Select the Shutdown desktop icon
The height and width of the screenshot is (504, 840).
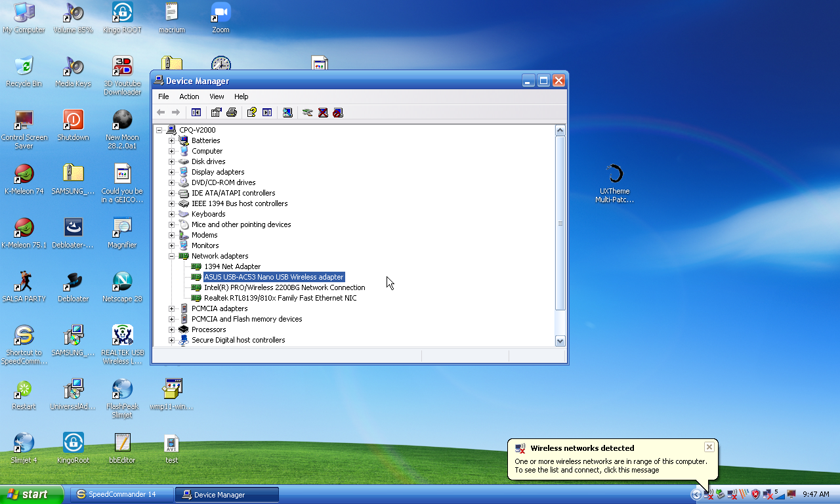[x=73, y=125]
